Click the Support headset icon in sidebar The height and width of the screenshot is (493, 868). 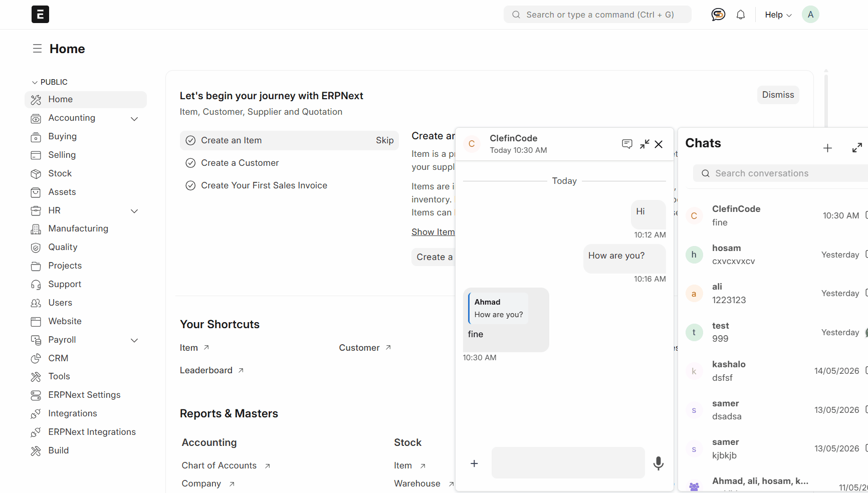click(36, 285)
